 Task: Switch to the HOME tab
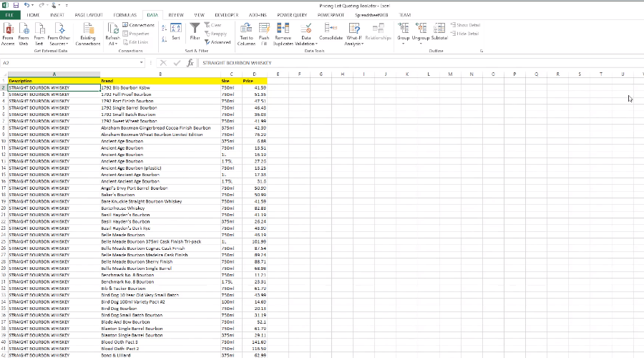[x=33, y=15]
